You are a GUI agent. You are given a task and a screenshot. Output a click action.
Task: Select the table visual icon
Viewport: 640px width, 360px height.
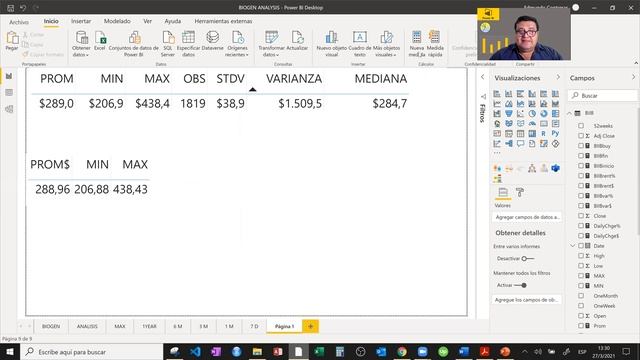point(520,133)
